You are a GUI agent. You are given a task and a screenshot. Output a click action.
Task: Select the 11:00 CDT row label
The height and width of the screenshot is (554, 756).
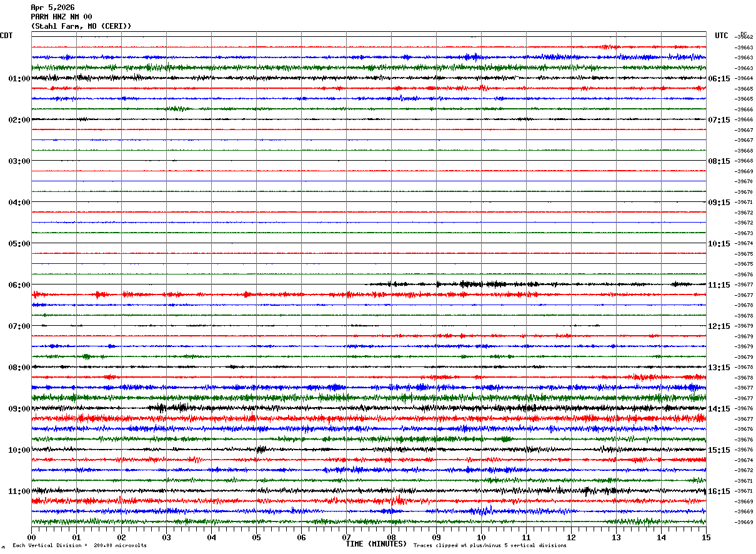tap(19, 491)
